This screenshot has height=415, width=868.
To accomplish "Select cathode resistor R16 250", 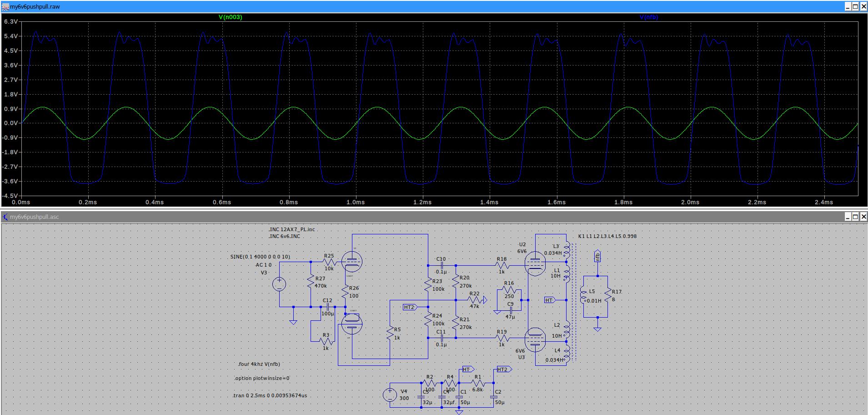I will click(x=509, y=290).
